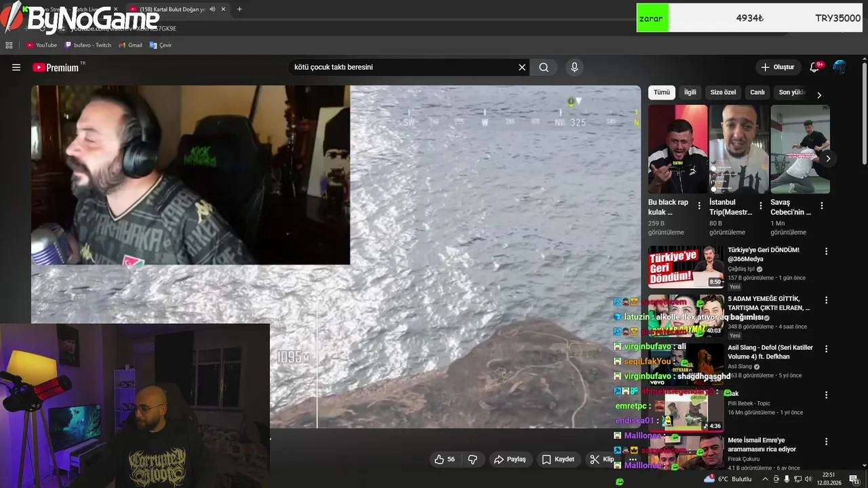
Task: Open the notifications bell
Action: point(816,67)
